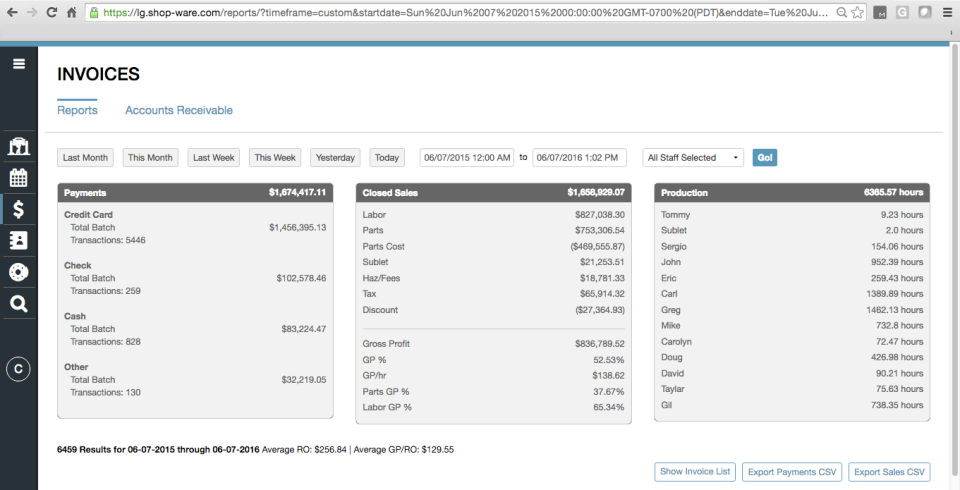Click Show Invoice List button
The image size is (960, 490).
pyautogui.click(x=695, y=472)
